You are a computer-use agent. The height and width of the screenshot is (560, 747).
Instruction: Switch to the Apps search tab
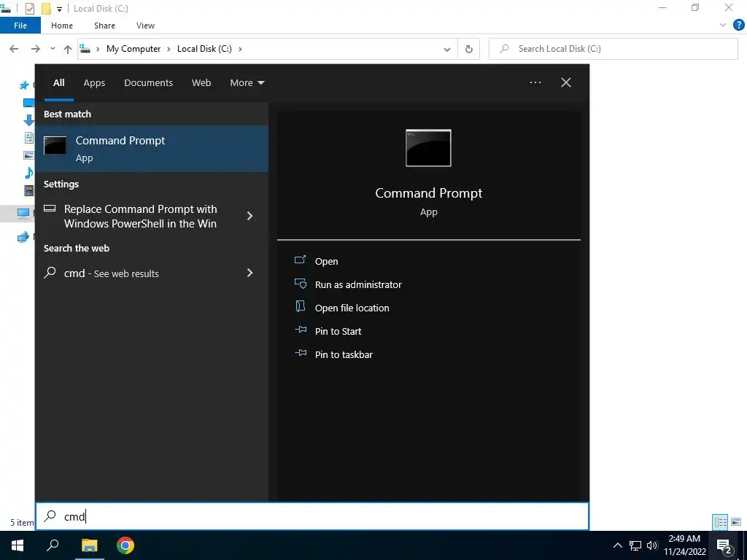point(94,83)
